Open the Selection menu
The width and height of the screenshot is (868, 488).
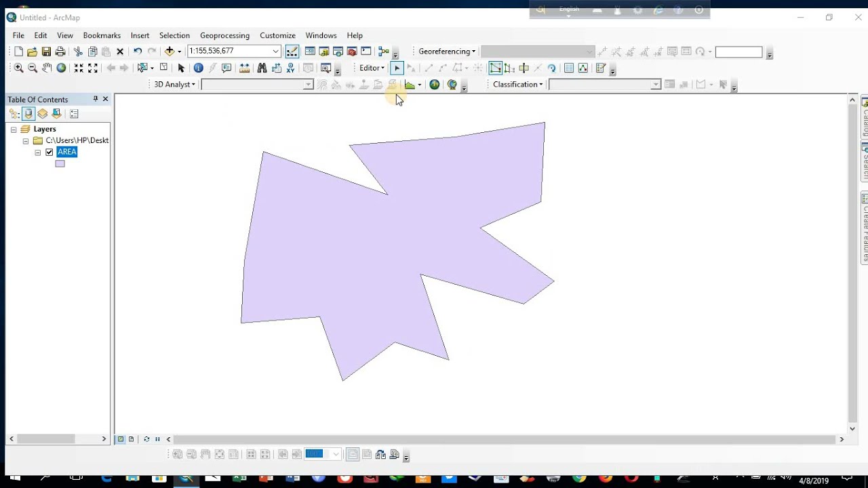(x=174, y=35)
